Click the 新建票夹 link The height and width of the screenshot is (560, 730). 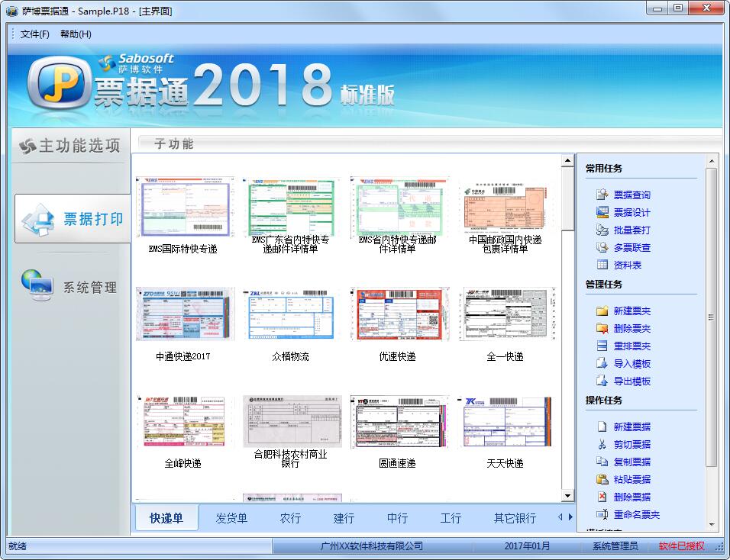coord(631,311)
